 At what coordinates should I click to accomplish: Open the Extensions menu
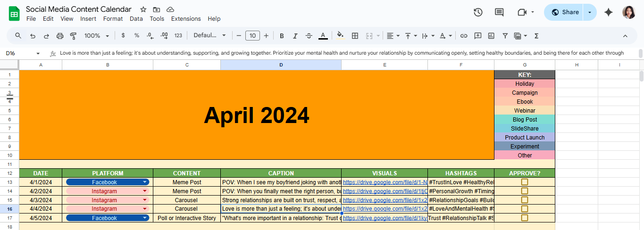pyautogui.click(x=185, y=19)
